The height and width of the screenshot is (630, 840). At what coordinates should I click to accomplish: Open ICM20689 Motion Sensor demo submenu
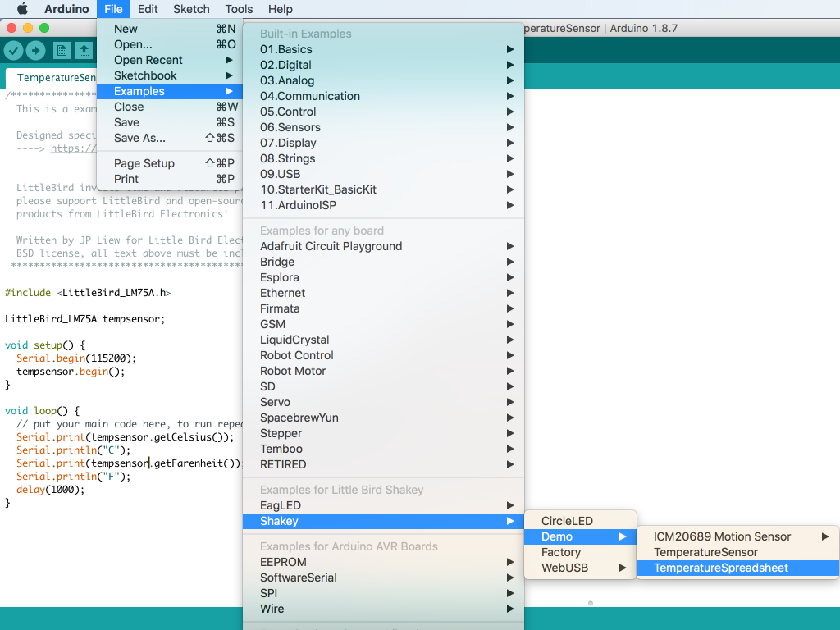(x=737, y=536)
